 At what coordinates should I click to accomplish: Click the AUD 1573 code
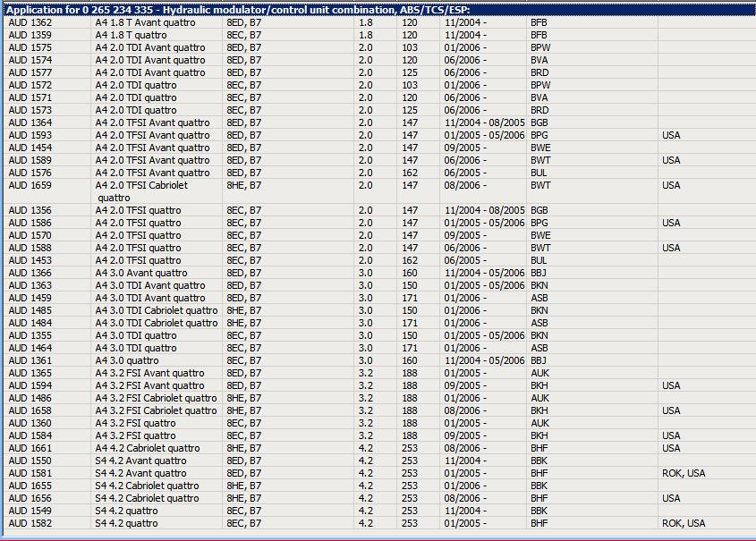(x=30, y=110)
